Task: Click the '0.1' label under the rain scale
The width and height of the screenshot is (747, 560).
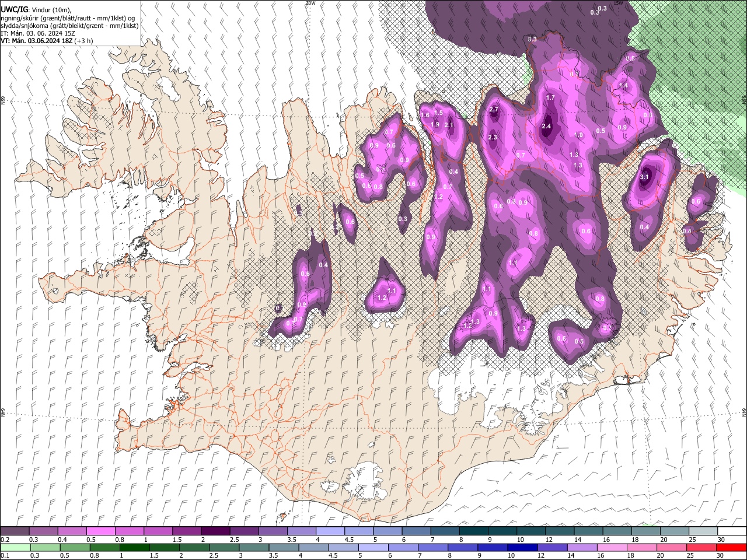Action: (x=4, y=555)
